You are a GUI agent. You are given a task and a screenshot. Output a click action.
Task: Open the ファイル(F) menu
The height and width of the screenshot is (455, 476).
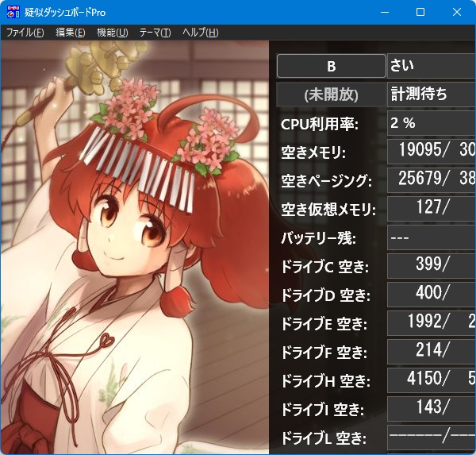coord(25,33)
